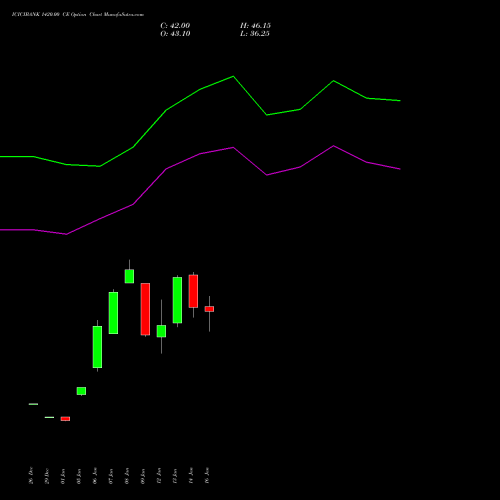This screenshot has height=500, width=500.
Task: Select the 26 Dec date axis label
Action: coord(31,475)
